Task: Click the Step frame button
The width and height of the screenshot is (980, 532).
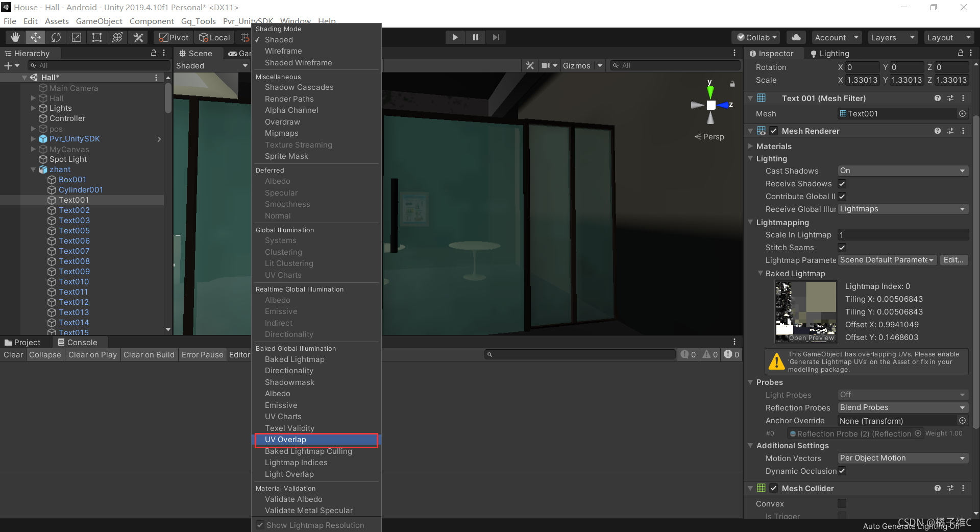Action: pyautogui.click(x=496, y=37)
